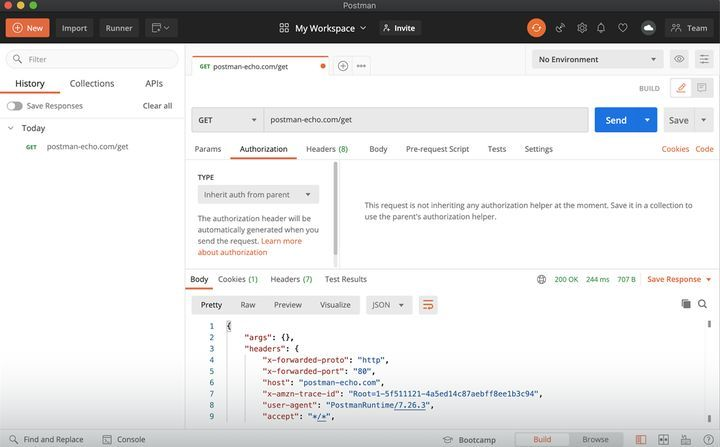Open Bootcamp in status bar
The height and width of the screenshot is (447, 720).
pos(469,440)
